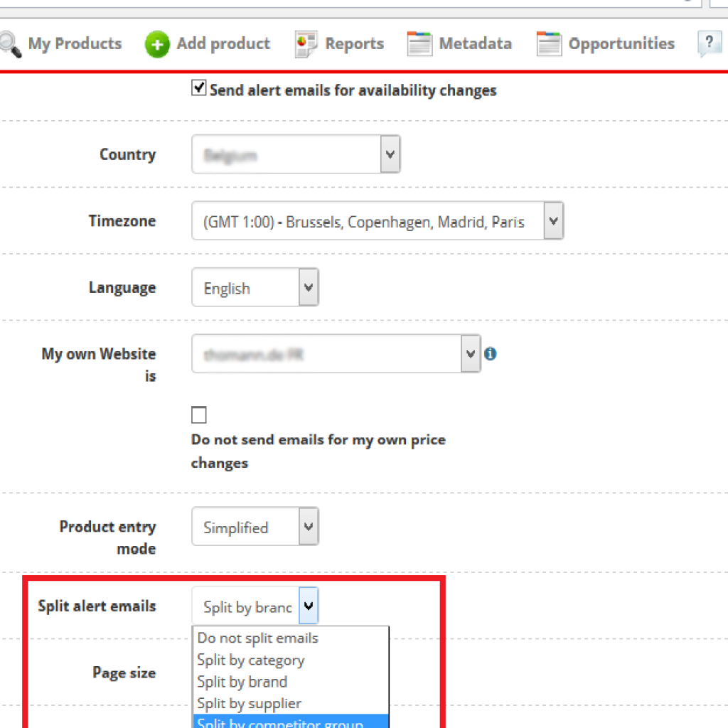The height and width of the screenshot is (728, 728).
Task: Expand the Product entry mode dropdown
Action: click(x=308, y=526)
